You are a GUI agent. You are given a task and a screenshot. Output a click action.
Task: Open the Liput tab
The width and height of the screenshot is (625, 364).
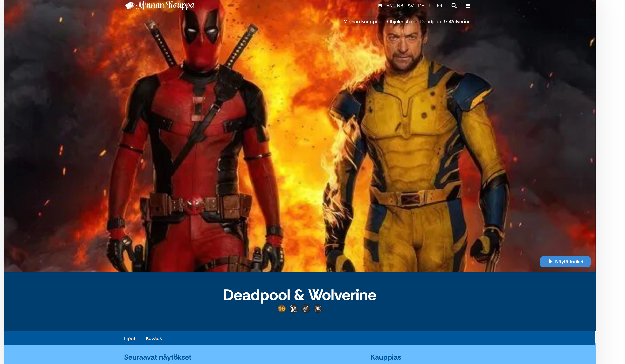pyautogui.click(x=130, y=338)
